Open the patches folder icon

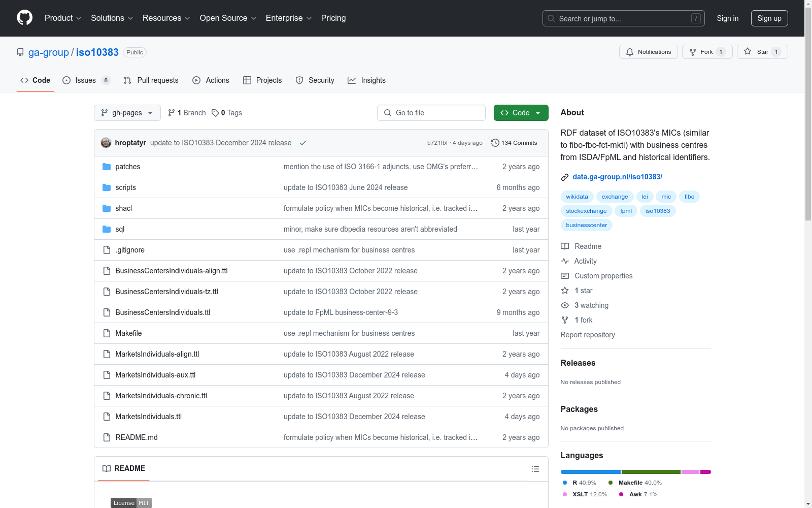pyautogui.click(x=107, y=167)
